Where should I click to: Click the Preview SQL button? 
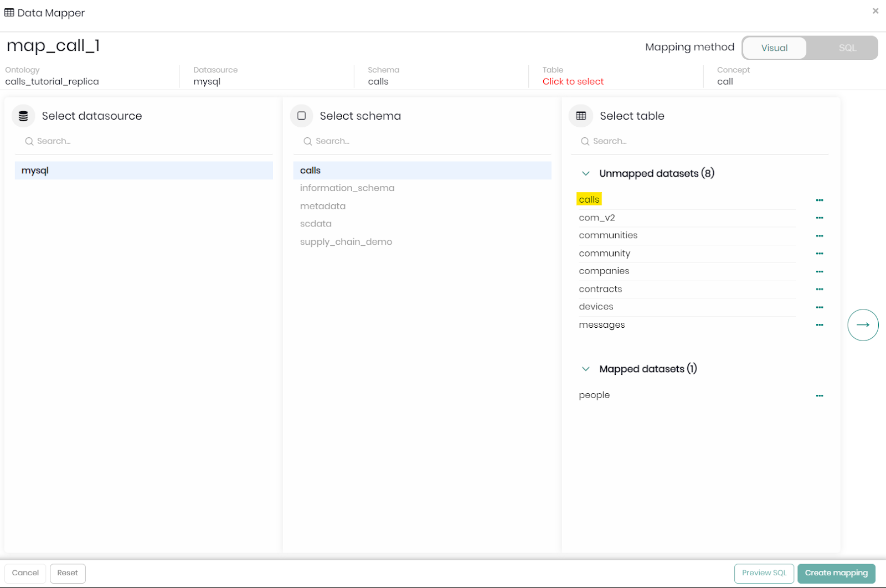tap(764, 573)
